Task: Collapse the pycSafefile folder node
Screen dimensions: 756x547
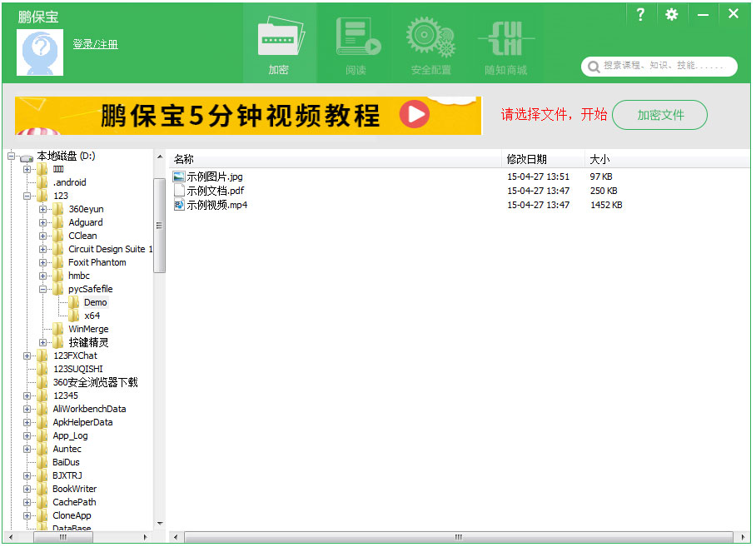Action: [43, 289]
